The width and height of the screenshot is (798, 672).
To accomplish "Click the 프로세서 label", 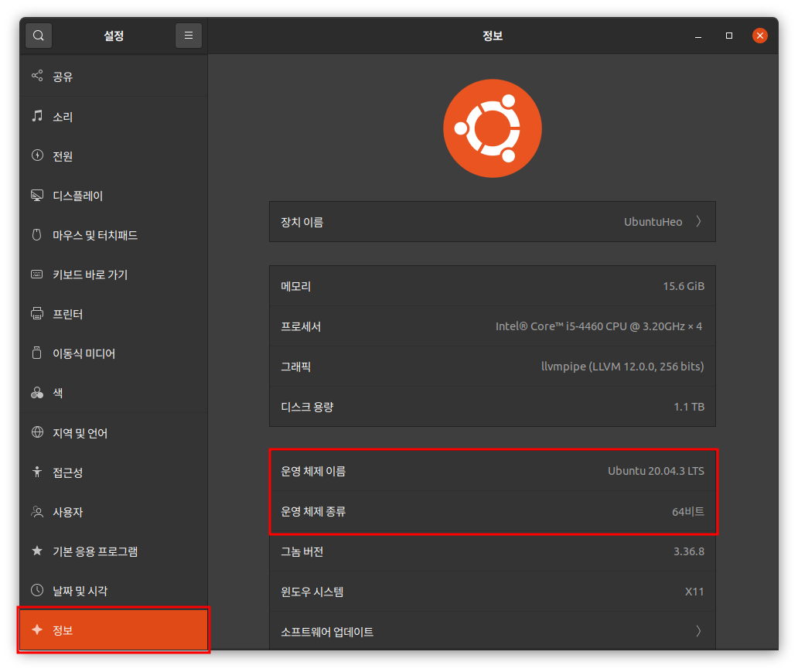I will point(301,326).
